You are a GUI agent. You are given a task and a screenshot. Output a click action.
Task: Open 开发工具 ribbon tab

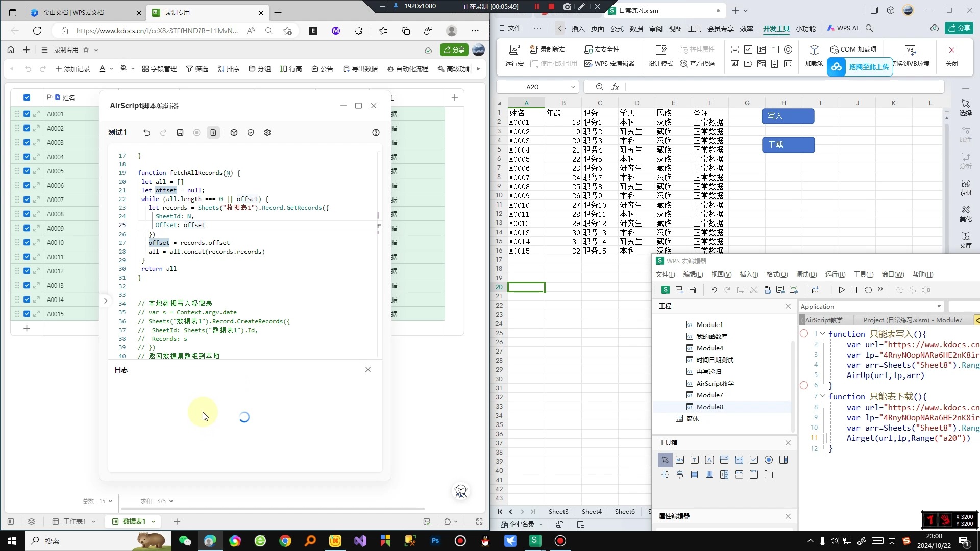tap(776, 29)
